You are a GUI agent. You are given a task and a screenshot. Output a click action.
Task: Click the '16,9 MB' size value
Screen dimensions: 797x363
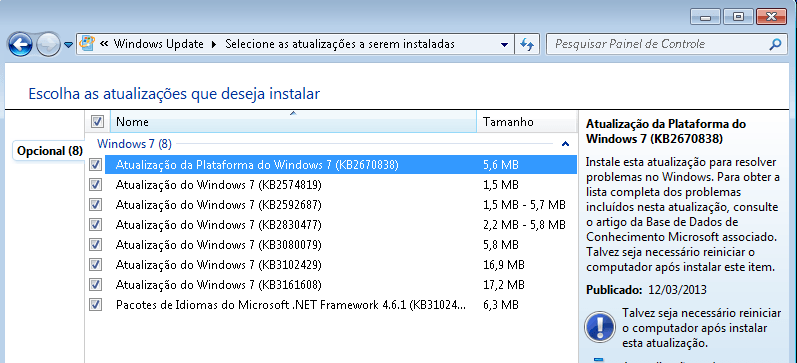[503, 265]
